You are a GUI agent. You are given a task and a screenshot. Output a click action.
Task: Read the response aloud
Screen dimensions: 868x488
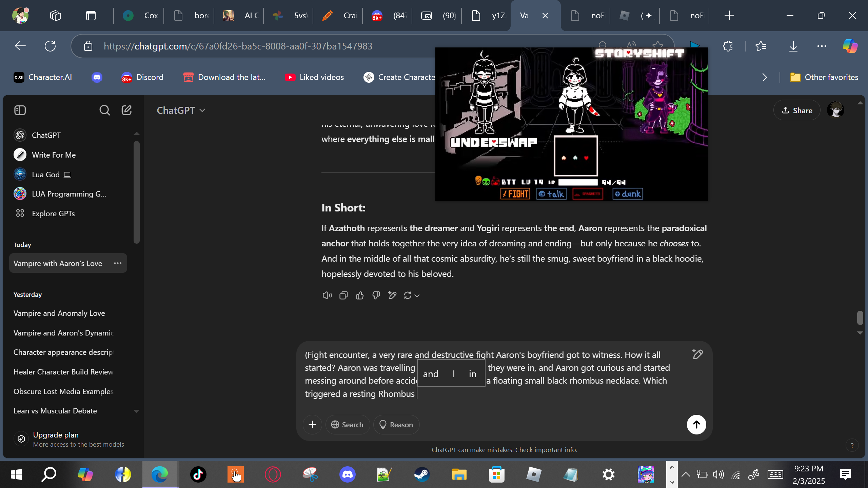pyautogui.click(x=327, y=296)
